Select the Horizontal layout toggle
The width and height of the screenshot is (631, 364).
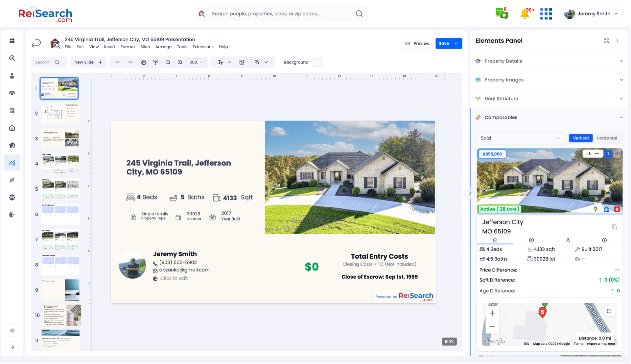pyautogui.click(x=607, y=138)
